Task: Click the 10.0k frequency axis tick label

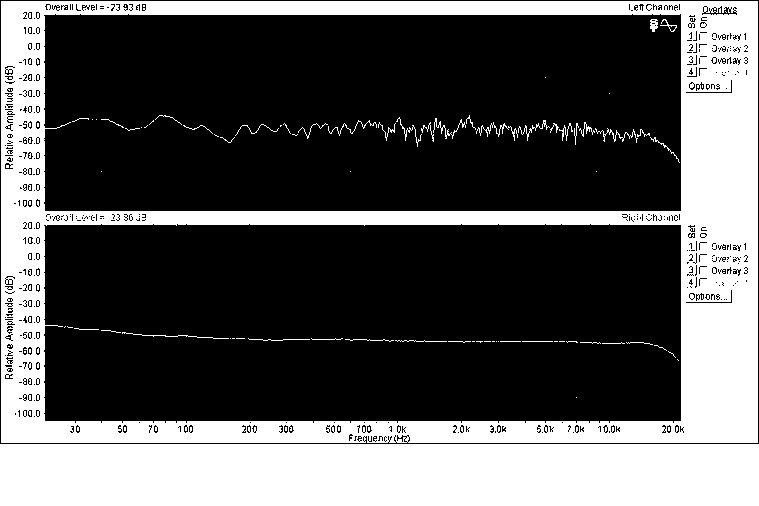Action: pyautogui.click(x=608, y=429)
